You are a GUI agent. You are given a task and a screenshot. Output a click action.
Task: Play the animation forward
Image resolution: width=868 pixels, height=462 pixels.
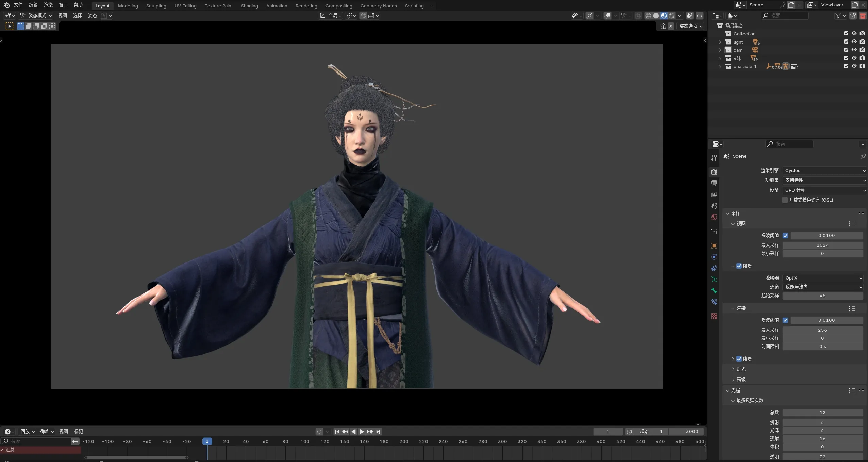[362, 432]
